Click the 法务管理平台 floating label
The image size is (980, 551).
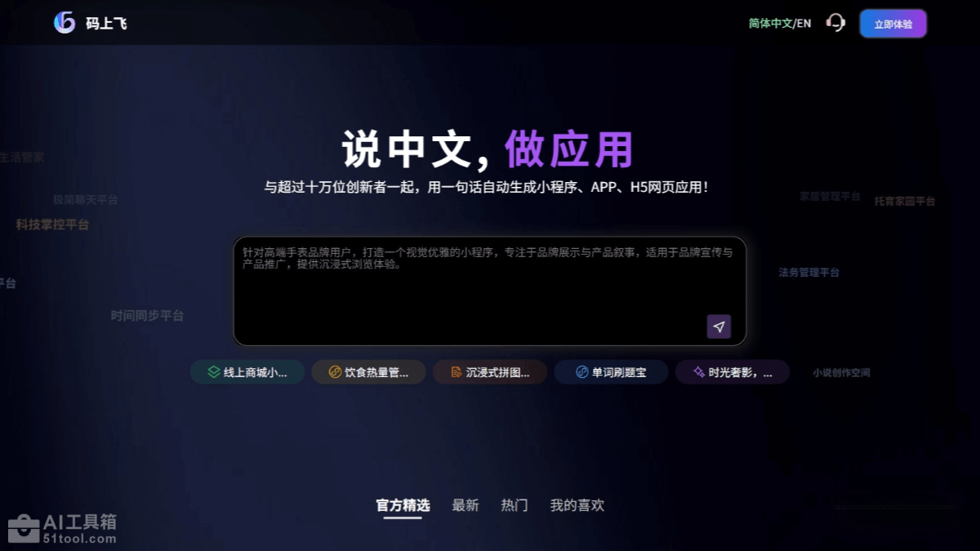pos(808,273)
